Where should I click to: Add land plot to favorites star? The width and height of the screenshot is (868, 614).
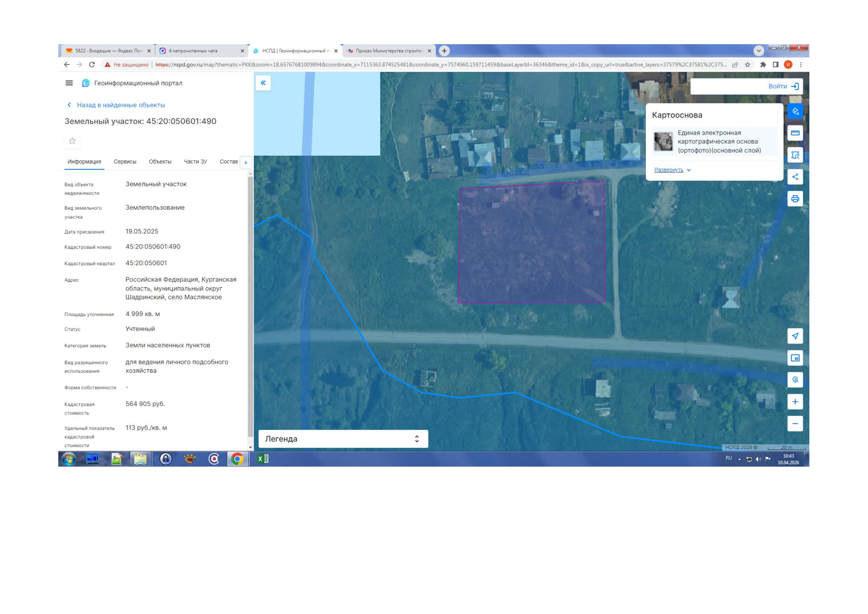72,141
